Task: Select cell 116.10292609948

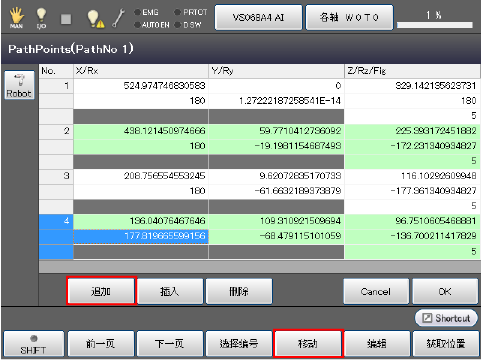Action: [x=412, y=176]
